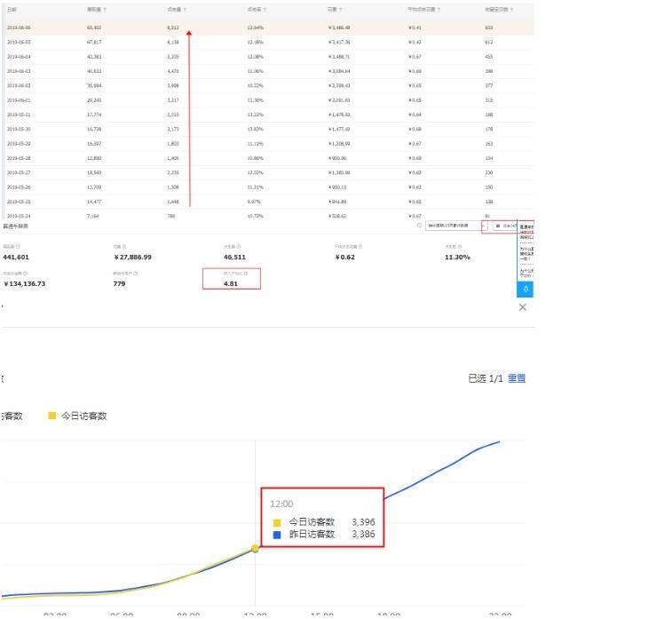672x619 pixels.
Task: Click the yellow 今日访客数 legend swatch
Action: coord(51,416)
